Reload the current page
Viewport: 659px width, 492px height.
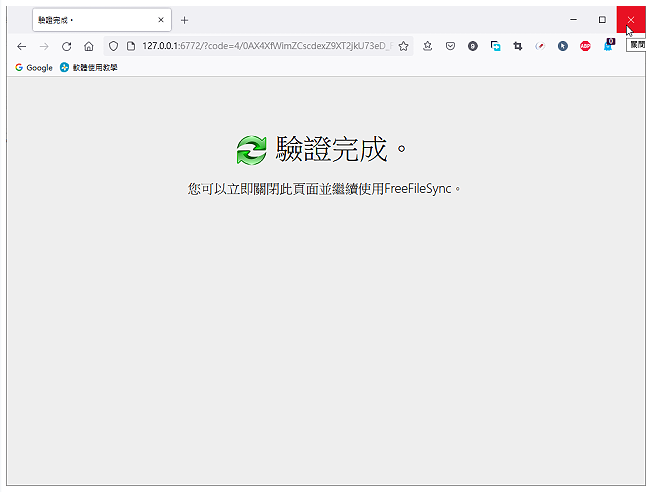click(x=66, y=46)
